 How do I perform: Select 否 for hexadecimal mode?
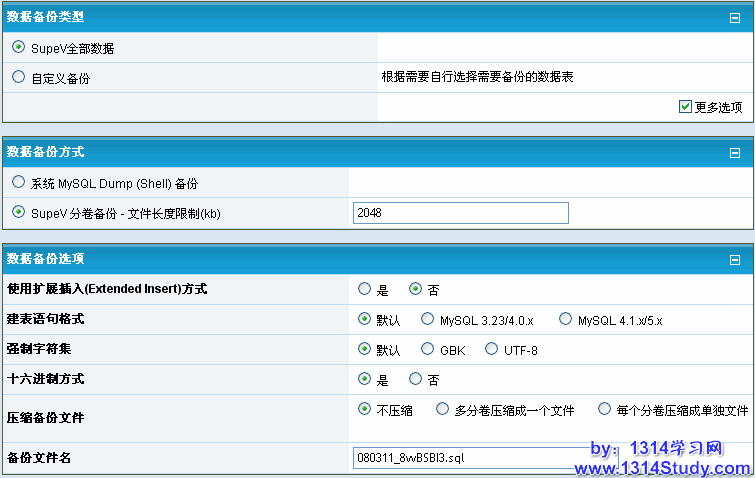point(416,380)
